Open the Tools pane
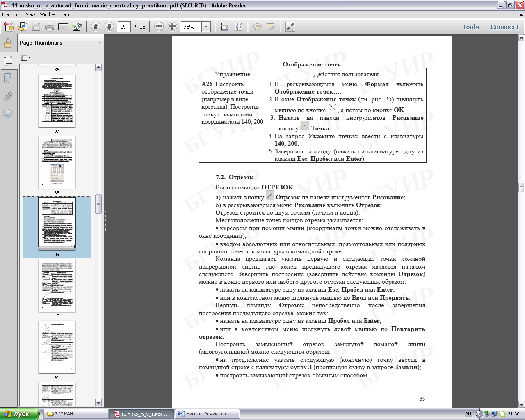 [470, 27]
